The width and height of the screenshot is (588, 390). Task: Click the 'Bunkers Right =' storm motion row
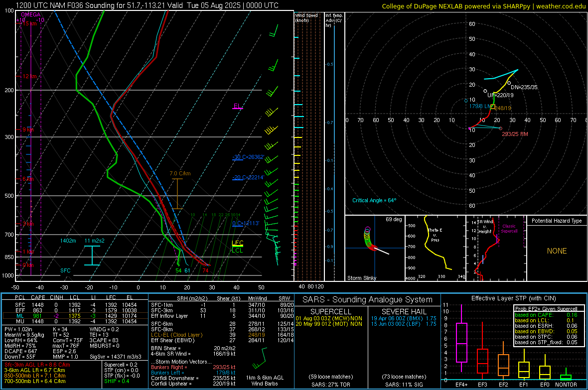193,367
